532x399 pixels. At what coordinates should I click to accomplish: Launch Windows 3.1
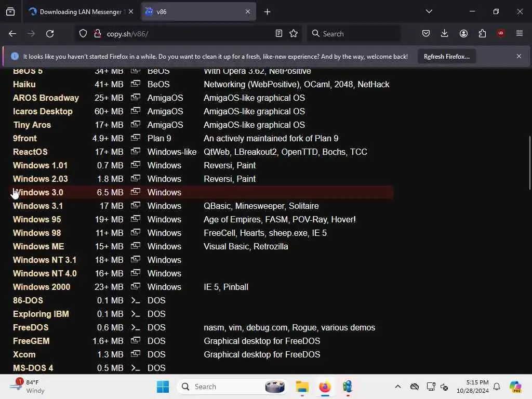pyautogui.click(x=37, y=206)
